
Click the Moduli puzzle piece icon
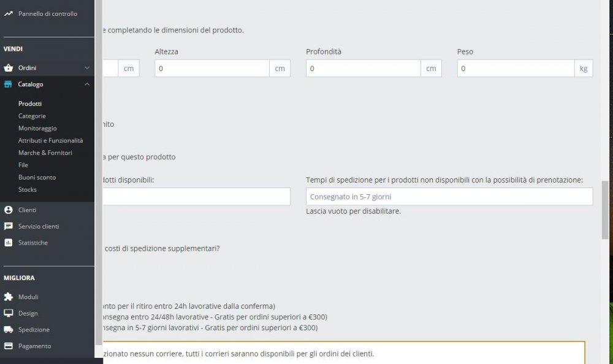tap(8, 297)
